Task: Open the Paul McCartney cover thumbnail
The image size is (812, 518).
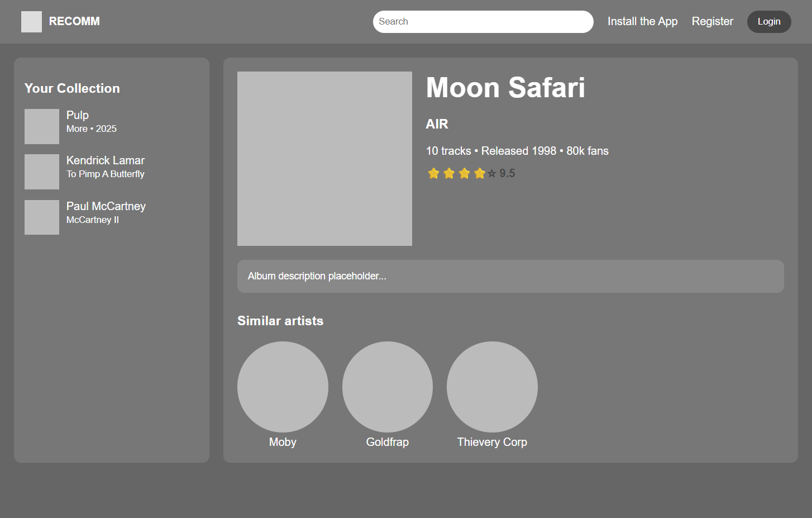Action: coord(42,217)
